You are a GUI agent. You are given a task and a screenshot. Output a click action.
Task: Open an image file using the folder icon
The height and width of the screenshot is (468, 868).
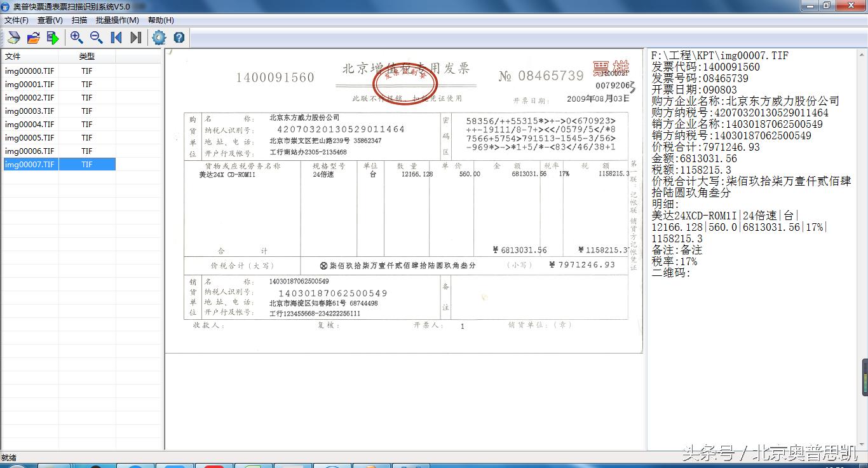coord(33,38)
